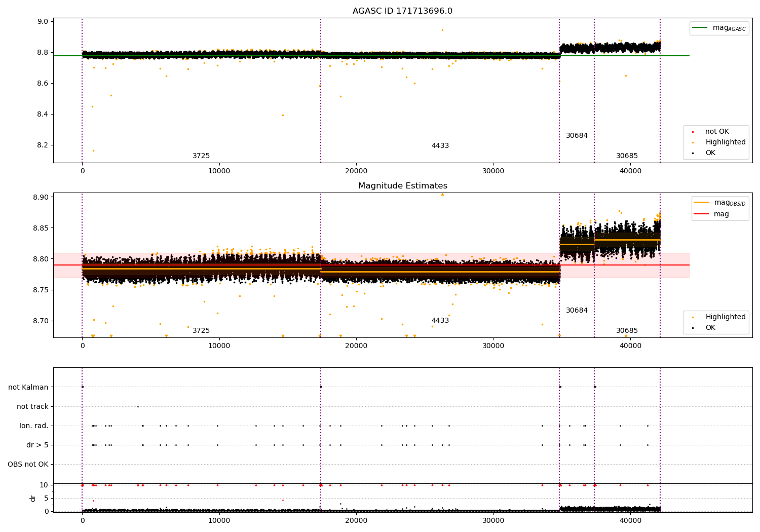760x532 pixels.
Task: Click the "OBS not OK" row label
Action: point(28,465)
